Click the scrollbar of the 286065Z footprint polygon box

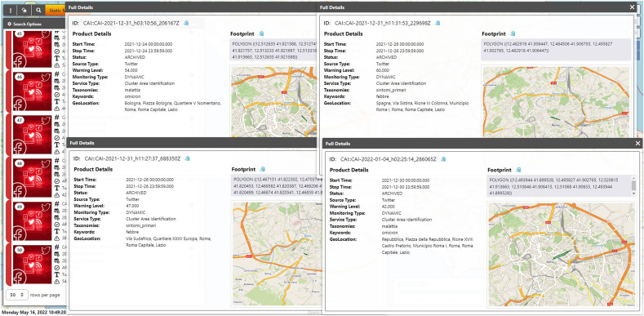[x=633, y=185]
